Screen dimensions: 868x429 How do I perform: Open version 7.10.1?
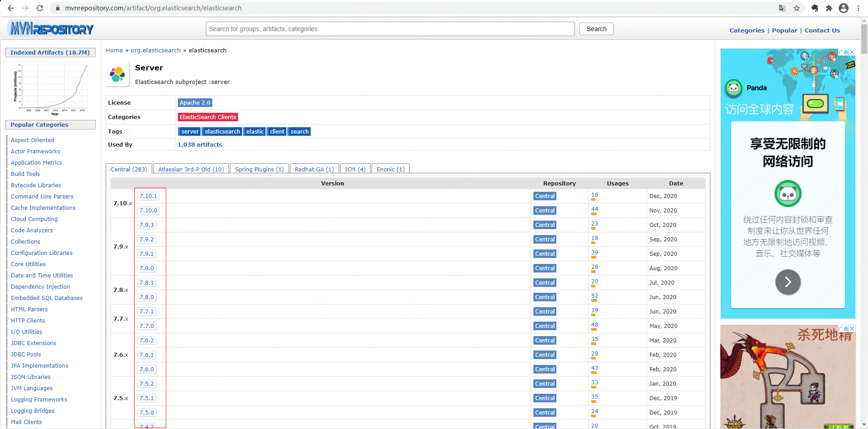tap(148, 196)
